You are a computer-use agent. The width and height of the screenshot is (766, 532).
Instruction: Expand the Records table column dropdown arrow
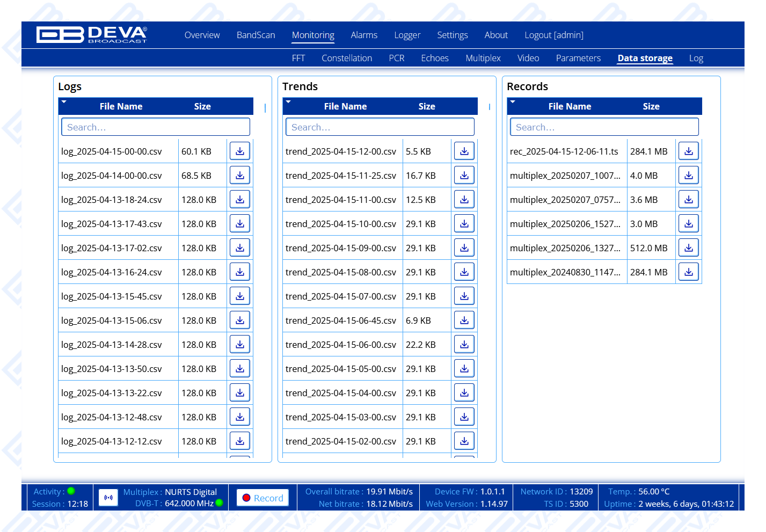(x=513, y=101)
